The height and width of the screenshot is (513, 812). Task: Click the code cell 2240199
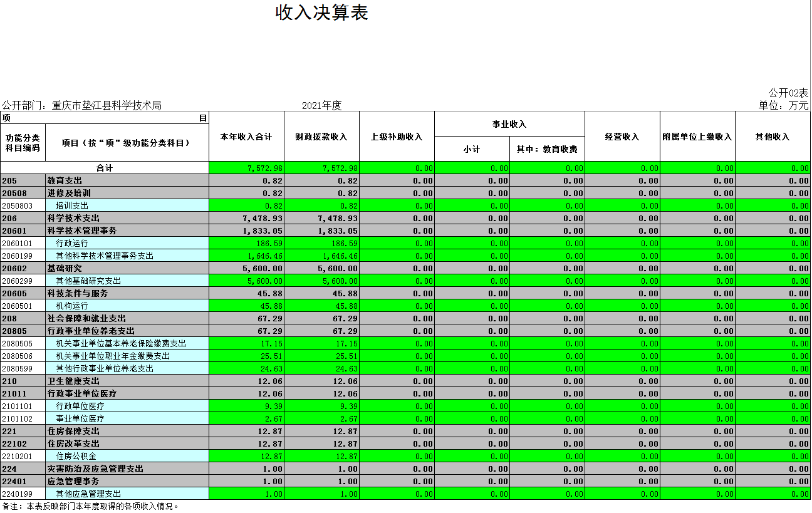23,494
